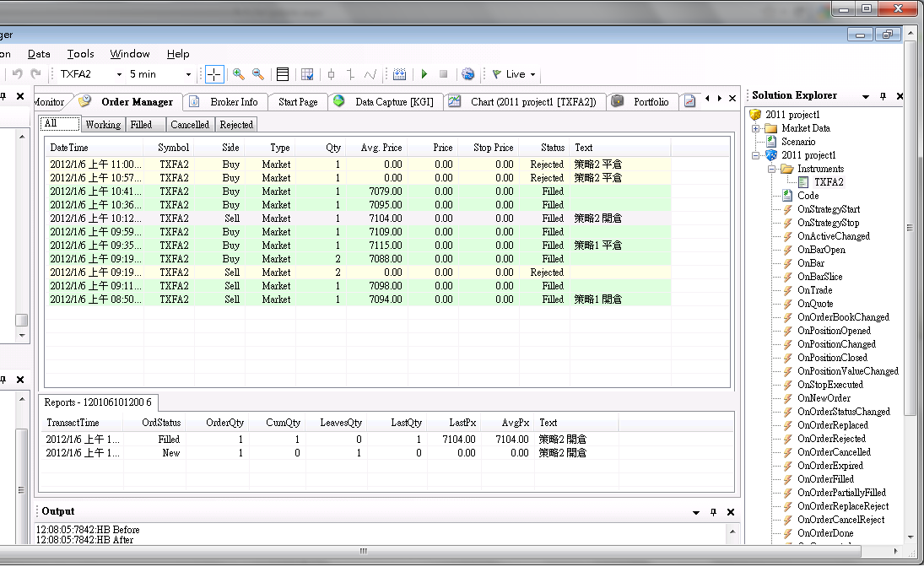This screenshot has height=572, width=924.
Task: Close the Output panel
Action: pyautogui.click(x=731, y=512)
